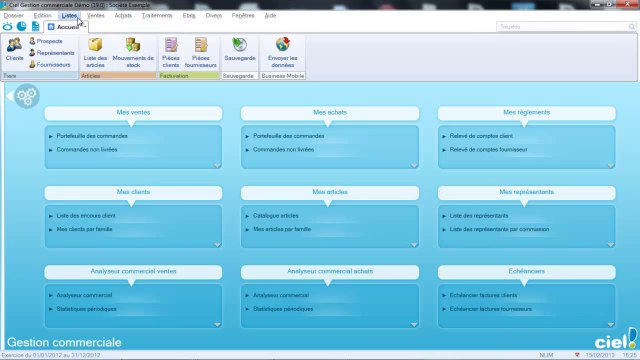Click the search input field
Screen dimensions: 640x360
(562, 27)
